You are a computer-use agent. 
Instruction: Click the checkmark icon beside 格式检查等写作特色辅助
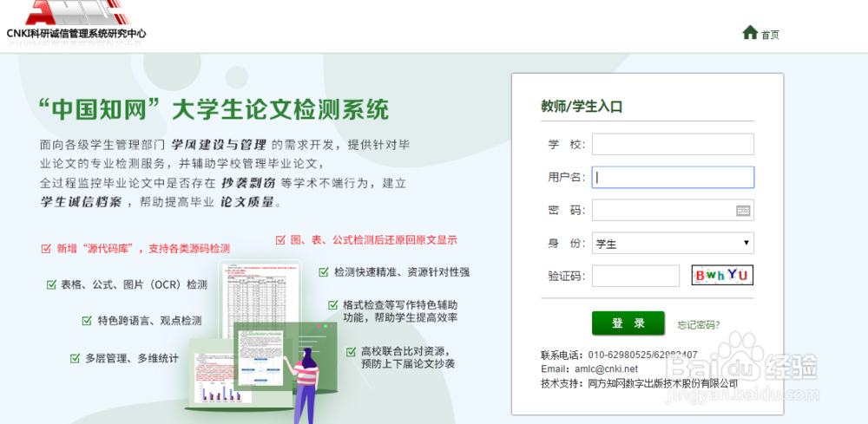(x=332, y=305)
